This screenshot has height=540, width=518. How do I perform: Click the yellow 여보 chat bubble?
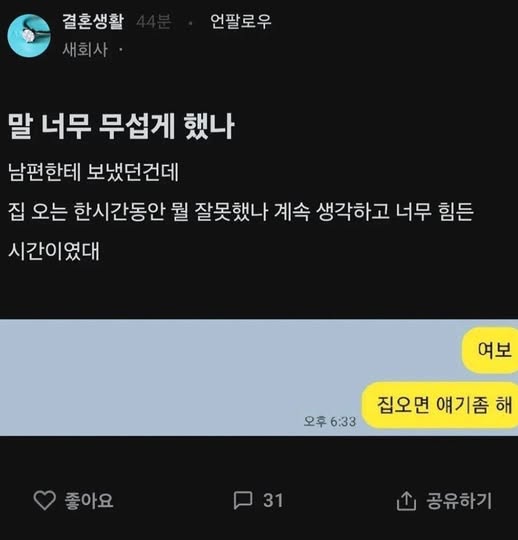(x=490, y=350)
